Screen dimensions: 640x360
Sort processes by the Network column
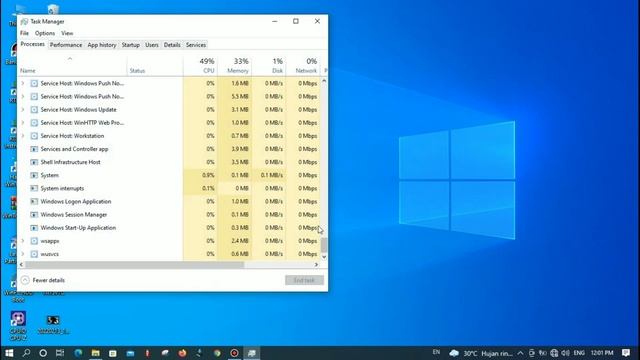pyautogui.click(x=302, y=65)
